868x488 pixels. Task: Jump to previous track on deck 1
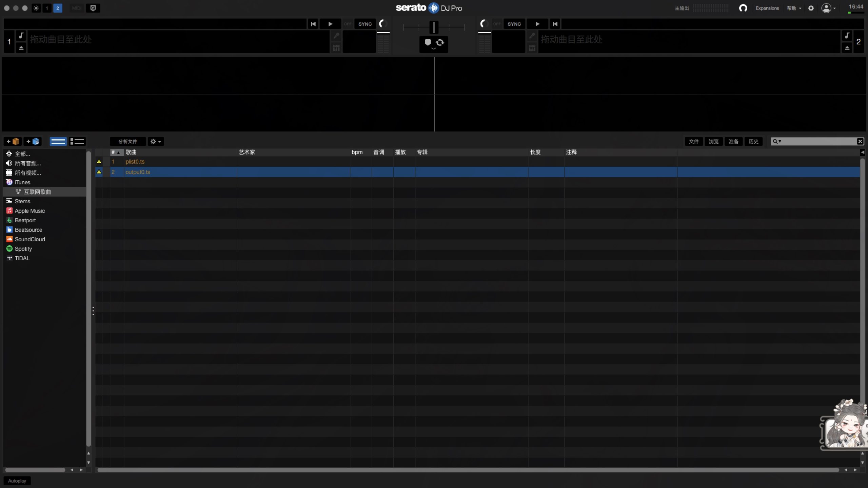313,24
